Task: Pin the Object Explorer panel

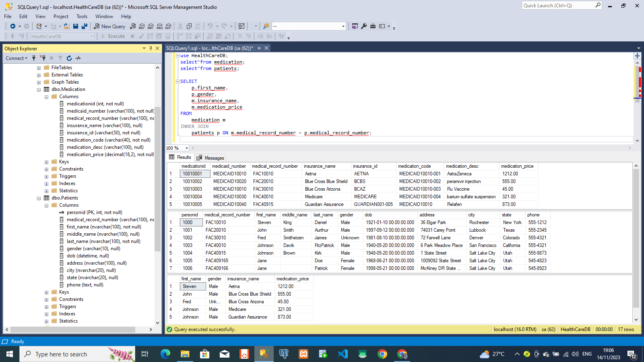Action: tap(151, 48)
